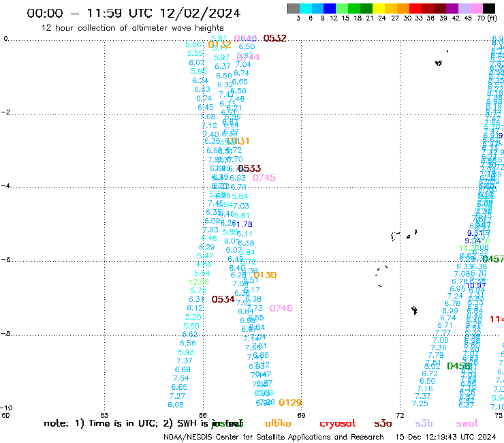This screenshot has height=443, width=504.
Task: Click the wave height value 5.66
Action: (193, 44)
